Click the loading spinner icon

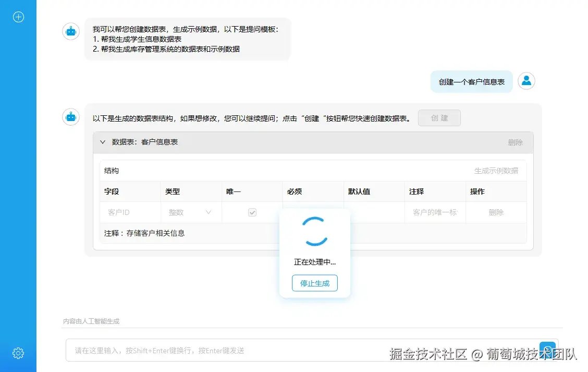[x=315, y=231]
